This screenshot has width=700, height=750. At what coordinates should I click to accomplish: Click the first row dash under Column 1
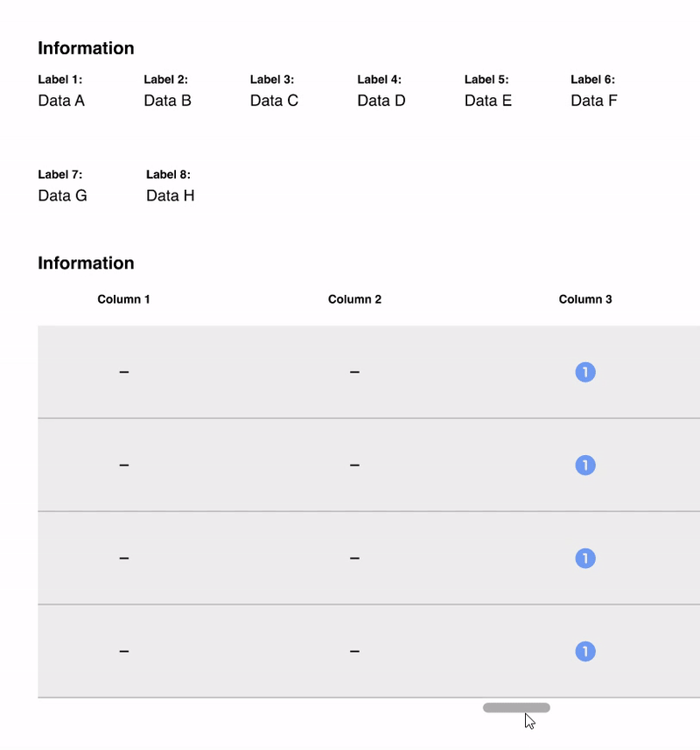[124, 372]
